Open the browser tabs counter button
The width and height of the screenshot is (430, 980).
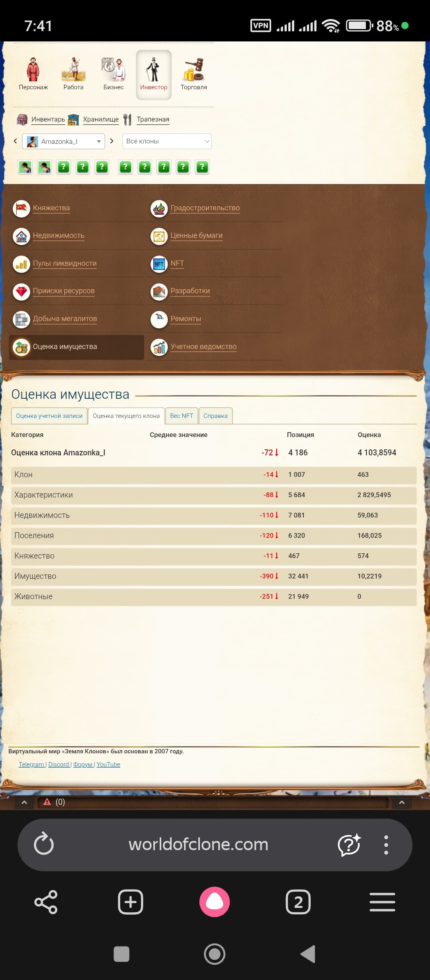point(298,902)
